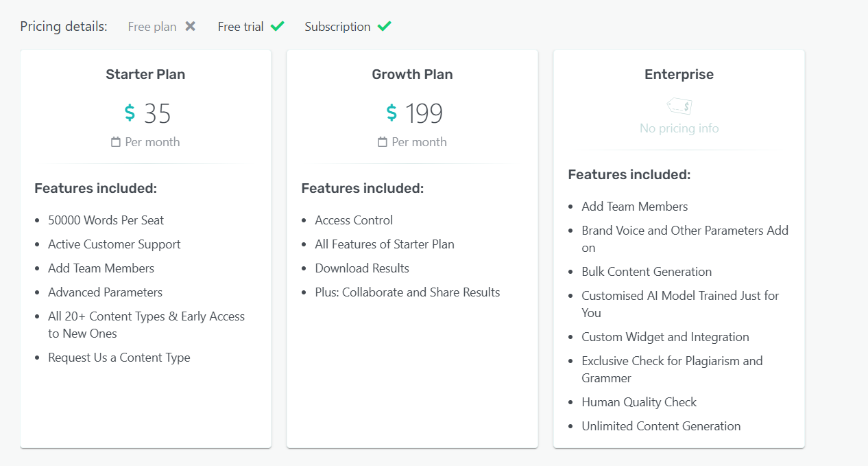Click the dollar sign icon on Growth Plan
This screenshot has width=868, height=466.
click(391, 113)
